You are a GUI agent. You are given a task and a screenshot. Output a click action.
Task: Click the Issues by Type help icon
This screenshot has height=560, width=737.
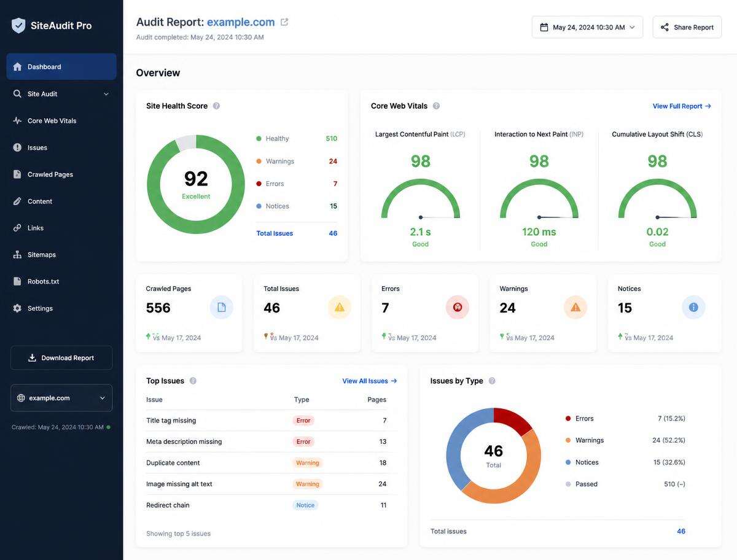[492, 381]
